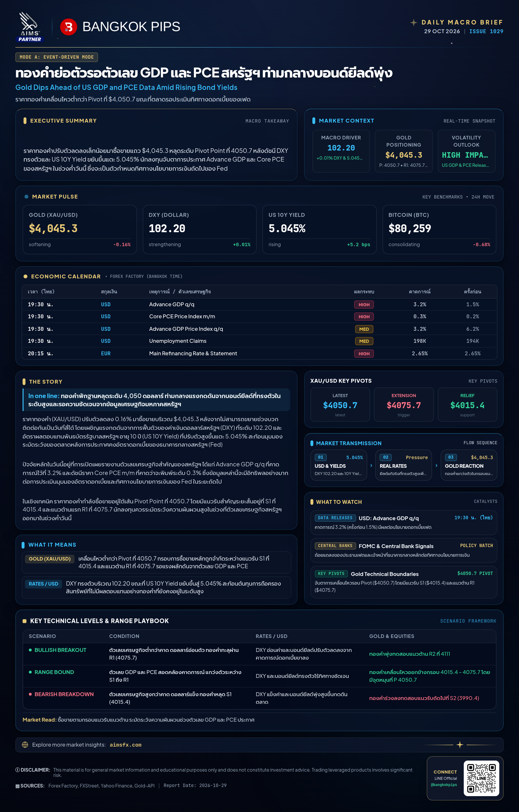Click the Market Read summary line
519x812 pixels.
[138, 720]
